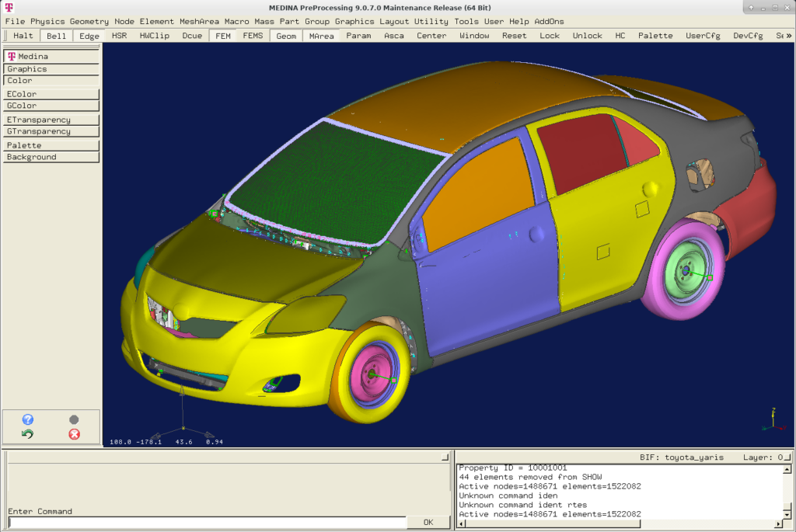Toggle the Bell toolbar button
Viewport: 796px width, 532px height.
56,36
